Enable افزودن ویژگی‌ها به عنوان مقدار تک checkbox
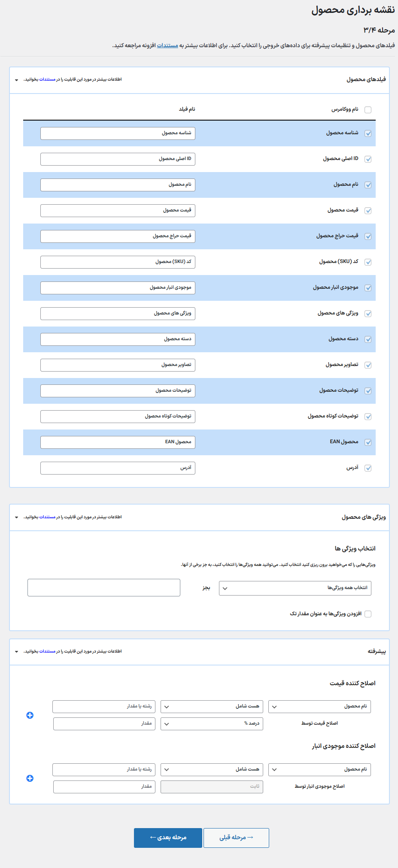 [x=368, y=614]
